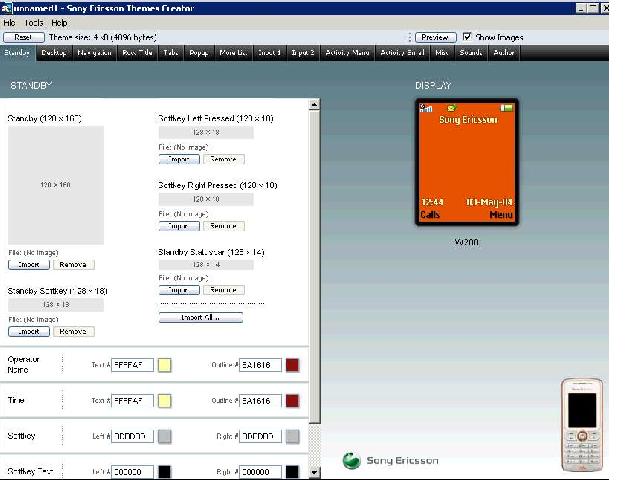The image size is (640, 480).
Task: Click the phone display preview screen
Action: tap(467, 162)
